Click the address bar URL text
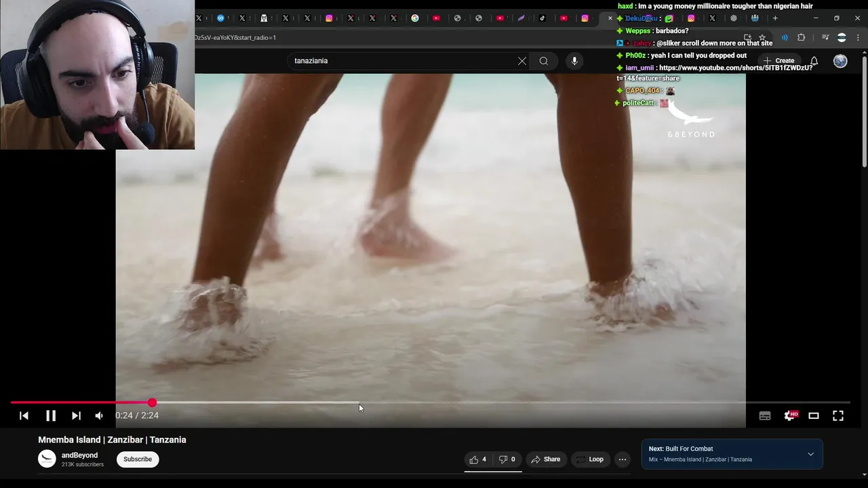Viewport: 868px width, 488px height. pyautogui.click(x=235, y=37)
